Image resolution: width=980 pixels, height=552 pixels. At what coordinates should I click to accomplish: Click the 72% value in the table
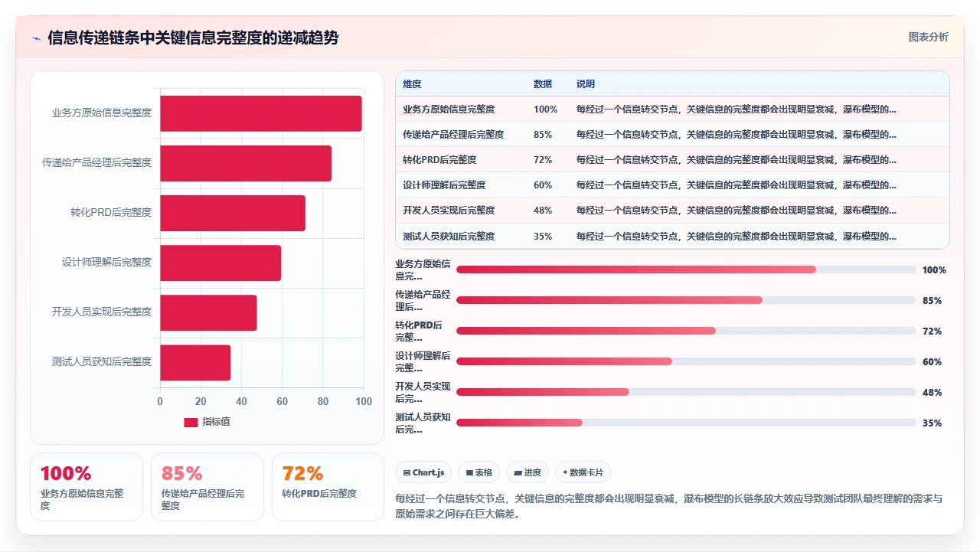coord(543,160)
